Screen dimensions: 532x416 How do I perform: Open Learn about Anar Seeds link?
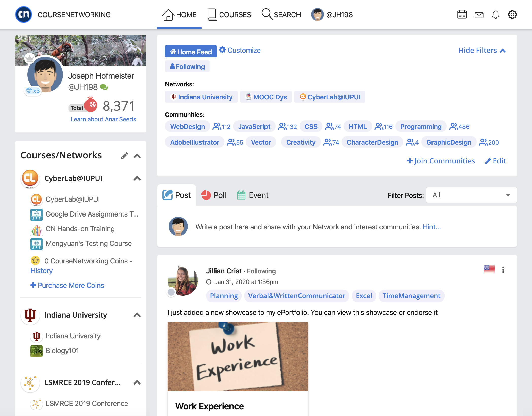103,119
